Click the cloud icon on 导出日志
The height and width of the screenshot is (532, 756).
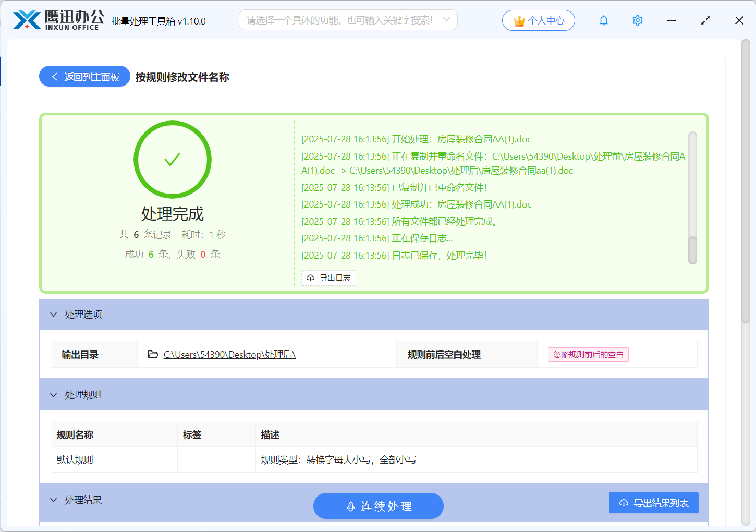pos(311,278)
